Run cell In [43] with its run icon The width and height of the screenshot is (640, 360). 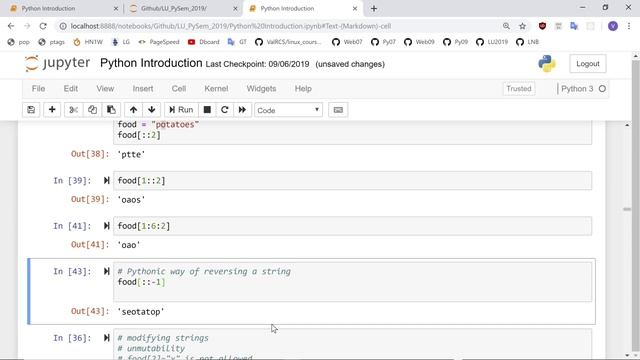click(x=107, y=271)
